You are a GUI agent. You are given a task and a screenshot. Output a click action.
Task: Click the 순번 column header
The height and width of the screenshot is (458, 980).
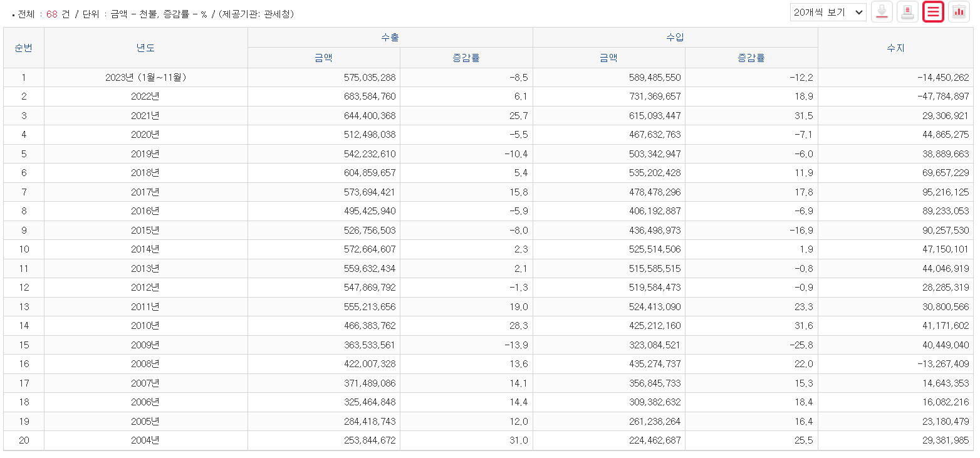(23, 48)
